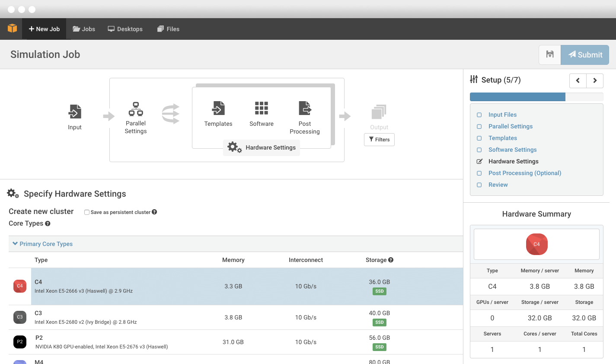The height and width of the screenshot is (364, 616).
Task: Click the Setup progress bar
Action: (536, 97)
